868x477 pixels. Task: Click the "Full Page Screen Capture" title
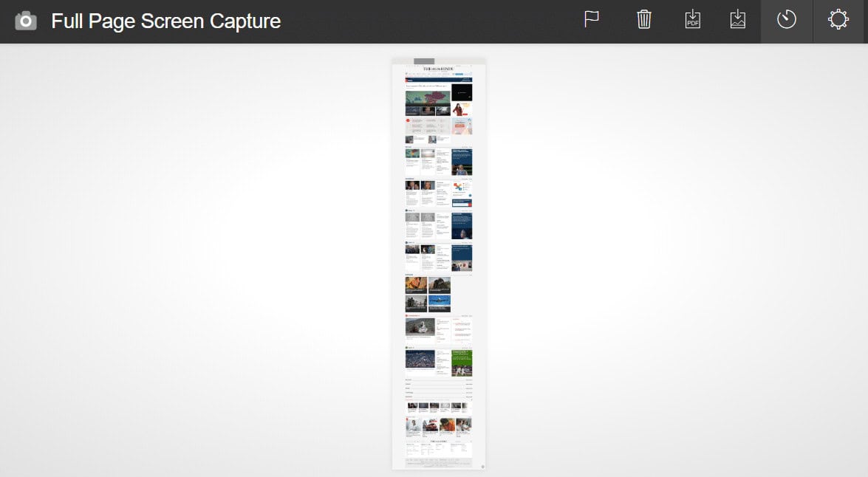[165, 21]
